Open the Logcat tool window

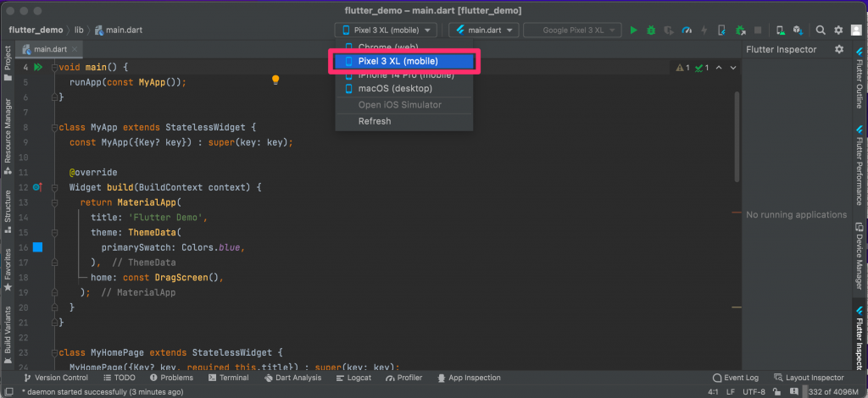click(x=353, y=378)
